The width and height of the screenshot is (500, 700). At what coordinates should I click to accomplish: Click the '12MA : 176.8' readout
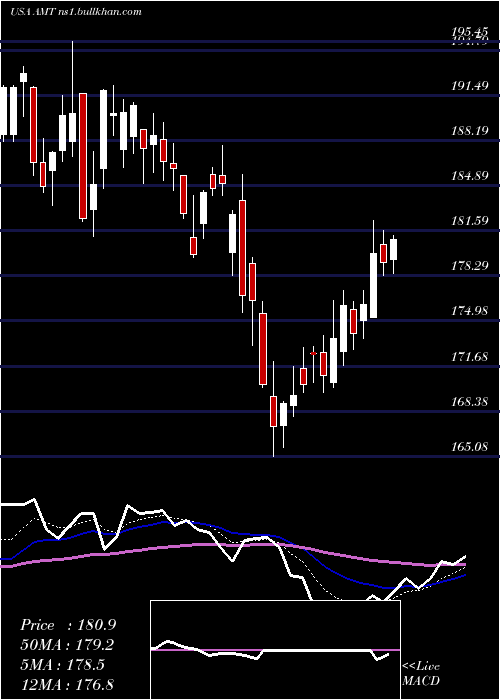click(x=67, y=684)
